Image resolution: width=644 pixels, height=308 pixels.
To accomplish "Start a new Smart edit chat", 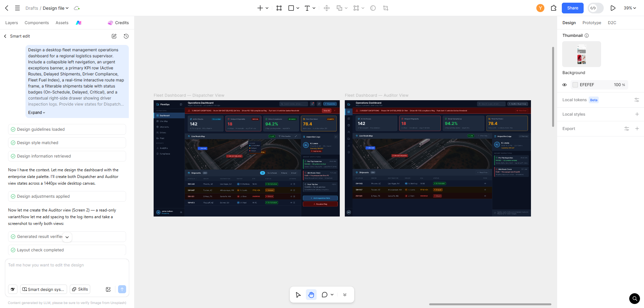I will 114,36.
